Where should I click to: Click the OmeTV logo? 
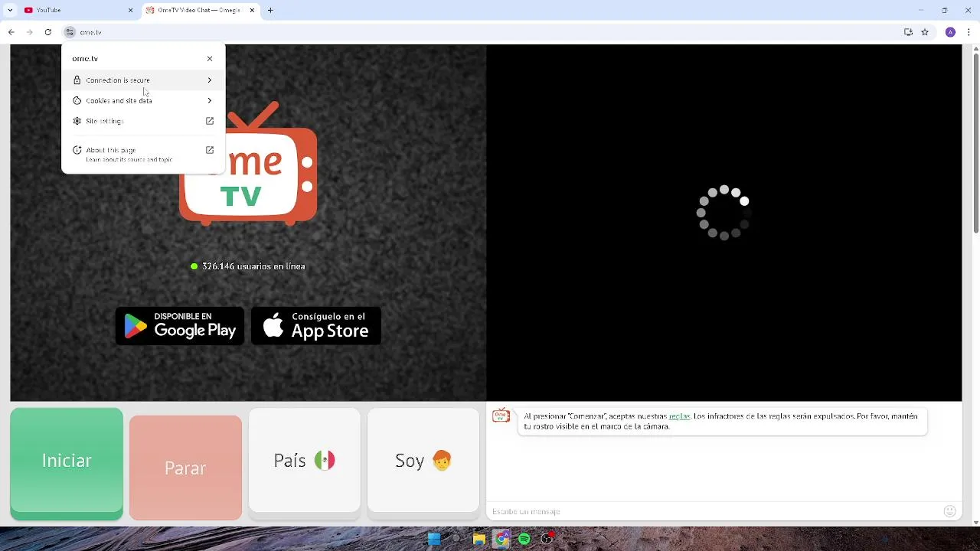point(248,163)
